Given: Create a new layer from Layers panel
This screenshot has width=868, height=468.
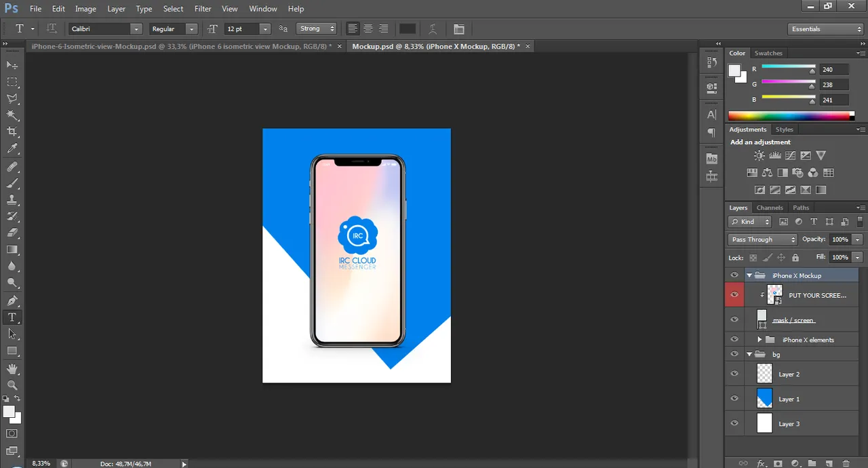Looking at the screenshot, I should 829,463.
